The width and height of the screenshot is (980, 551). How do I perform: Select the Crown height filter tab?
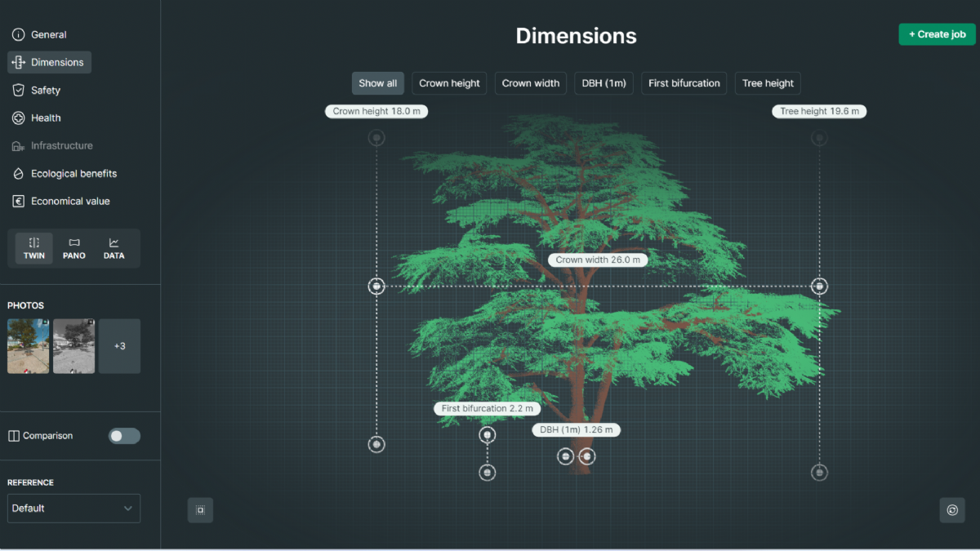(449, 83)
